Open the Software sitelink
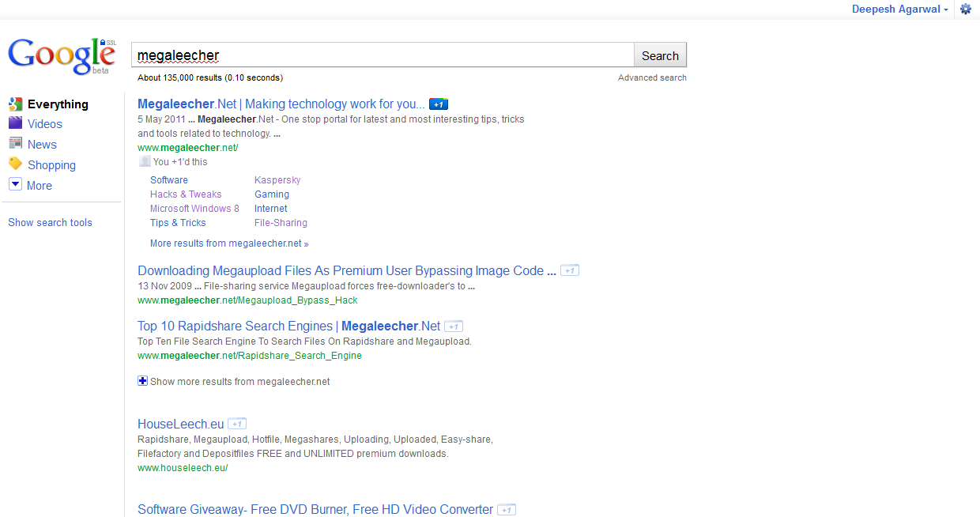Viewport: 980px width, 517px height. click(x=169, y=179)
